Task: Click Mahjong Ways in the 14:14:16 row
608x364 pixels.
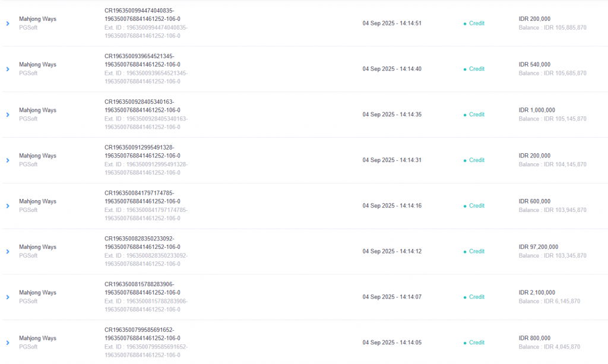Action: click(x=37, y=201)
